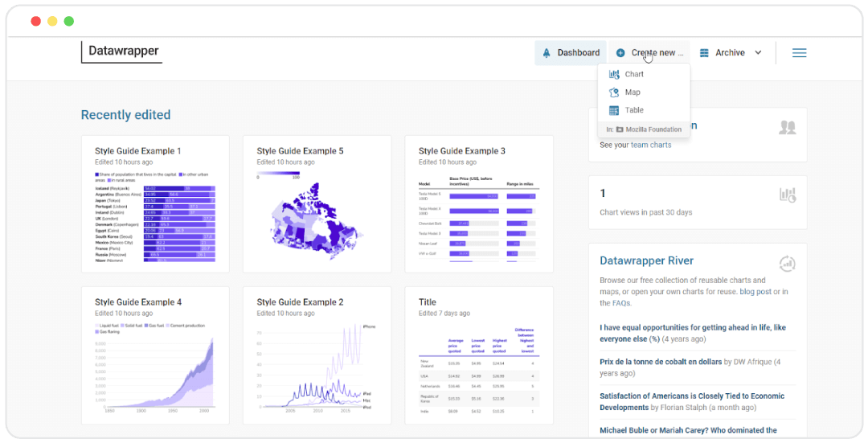868x443 pixels.
Task: Click the Dashboard rocket icon
Action: [547, 53]
